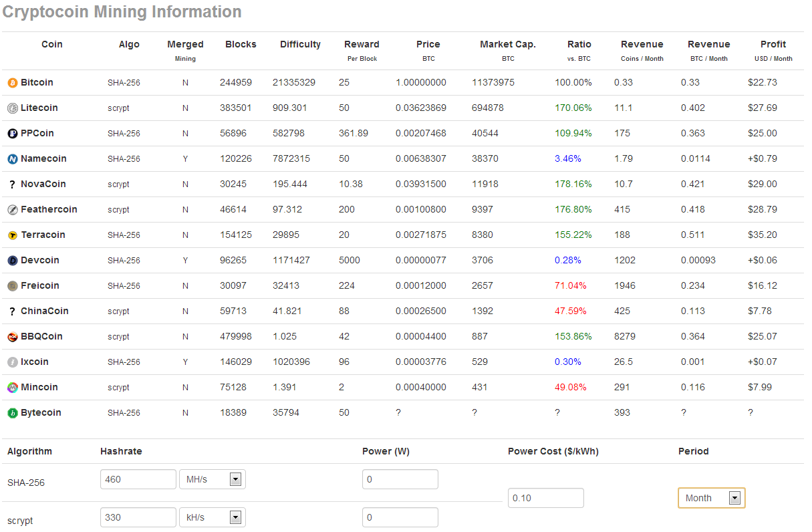This screenshot has width=812, height=532.
Task: Click the orange Bitcoin coin icon
Action: 12,83
